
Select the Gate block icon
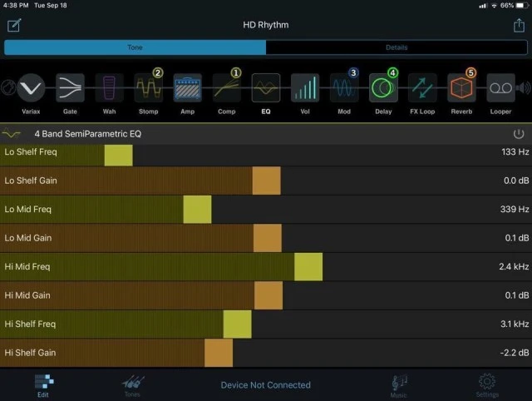pyautogui.click(x=70, y=88)
